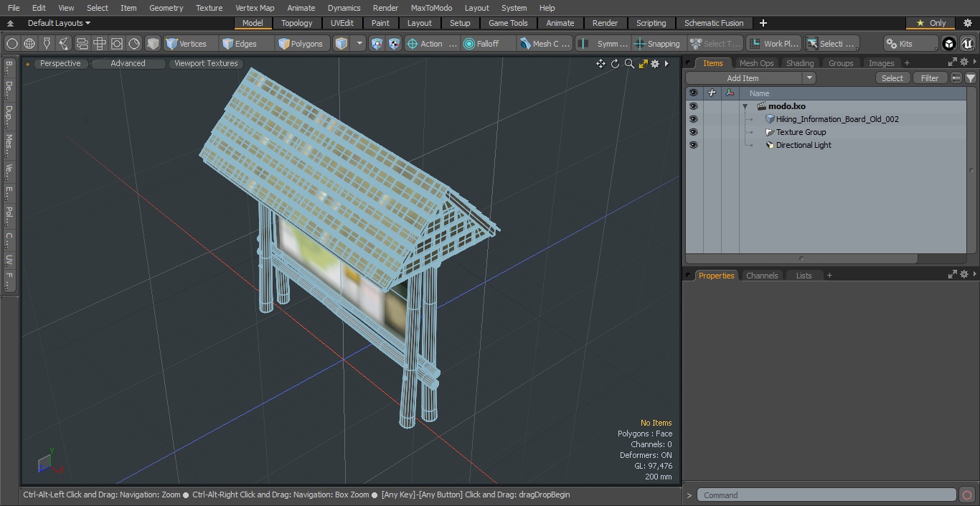Click the viewport rotate icon
Viewport: 980px width, 506px height.
pyautogui.click(x=615, y=64)
